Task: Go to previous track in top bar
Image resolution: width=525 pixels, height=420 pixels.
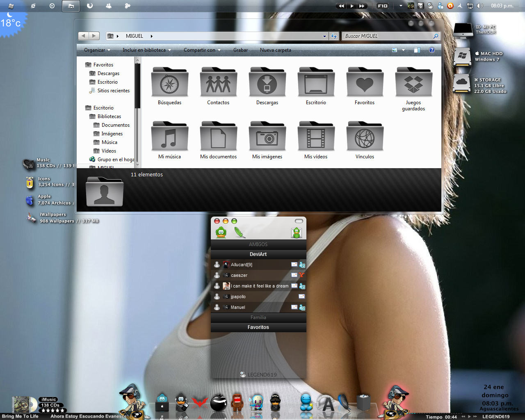Action: point(341,6)
